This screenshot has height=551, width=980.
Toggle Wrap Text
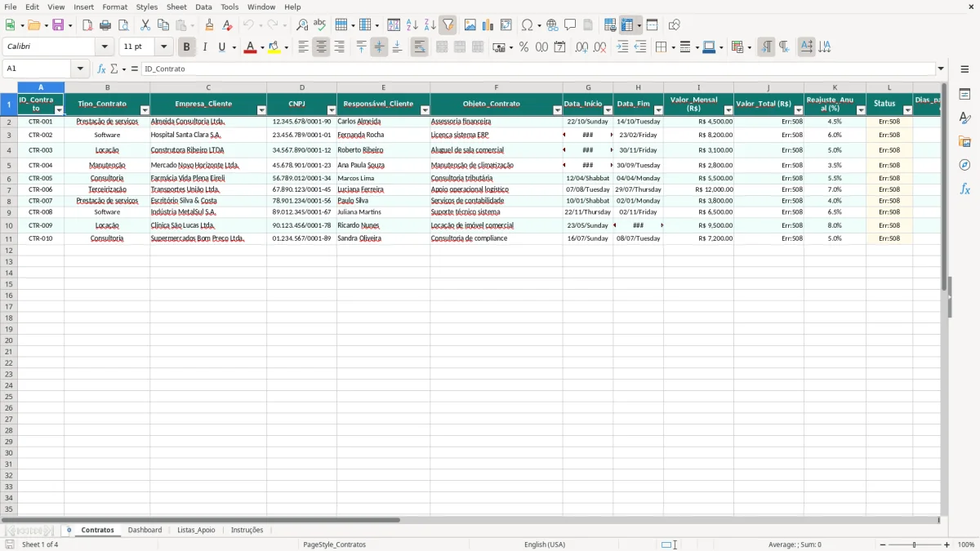click(419, 47)
